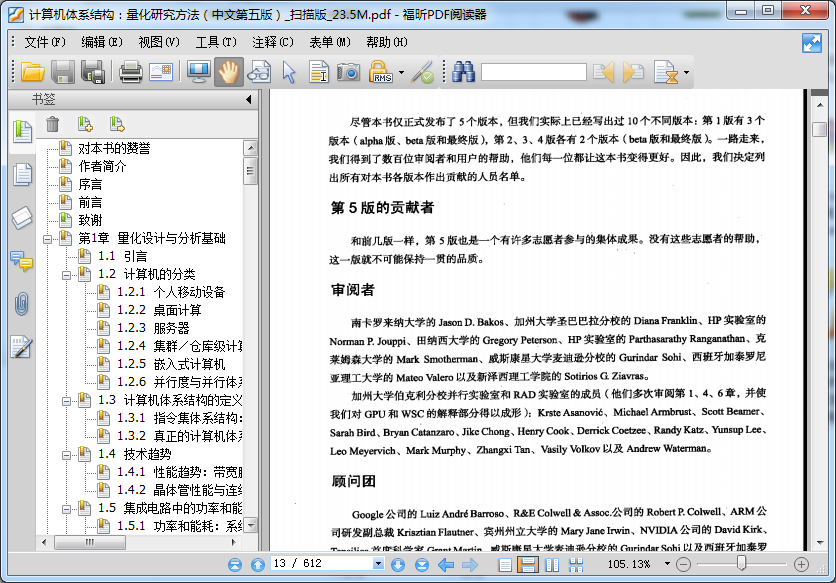This screenshot has width=836, height=583.
Task: Click the document vertical scrollbar thumb
Action: point(819,129)
